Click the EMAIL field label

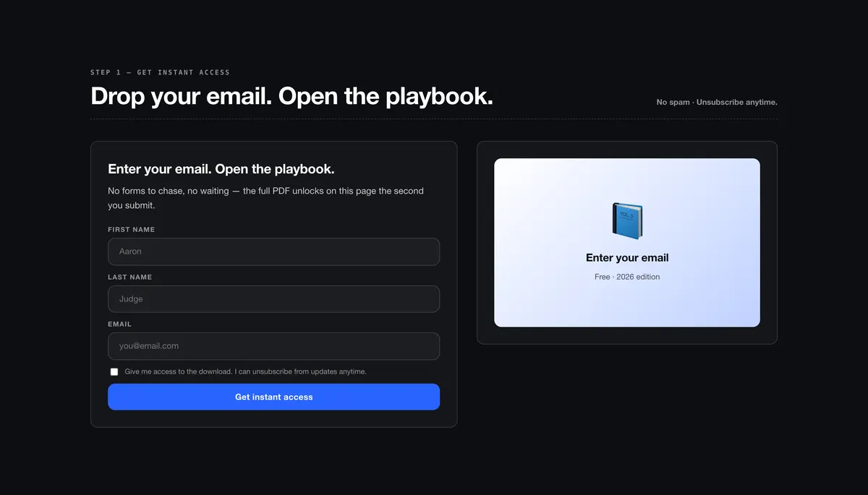coord(120,324)
